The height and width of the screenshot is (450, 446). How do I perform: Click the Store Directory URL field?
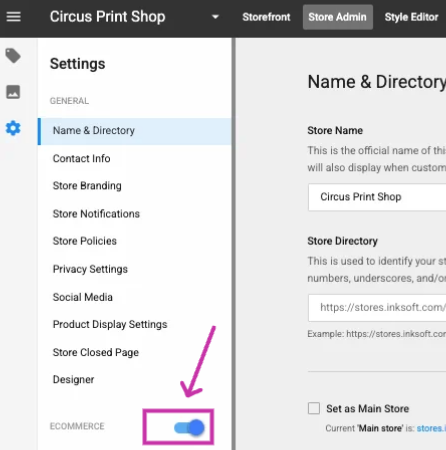coord(377,308)
